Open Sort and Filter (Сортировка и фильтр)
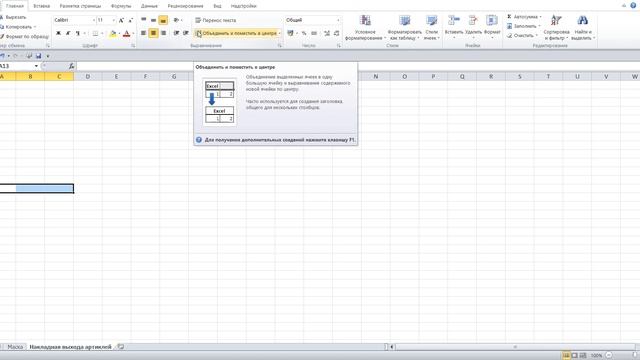Image resolution: width=640 pixels, height=360 pixels. 556,27
